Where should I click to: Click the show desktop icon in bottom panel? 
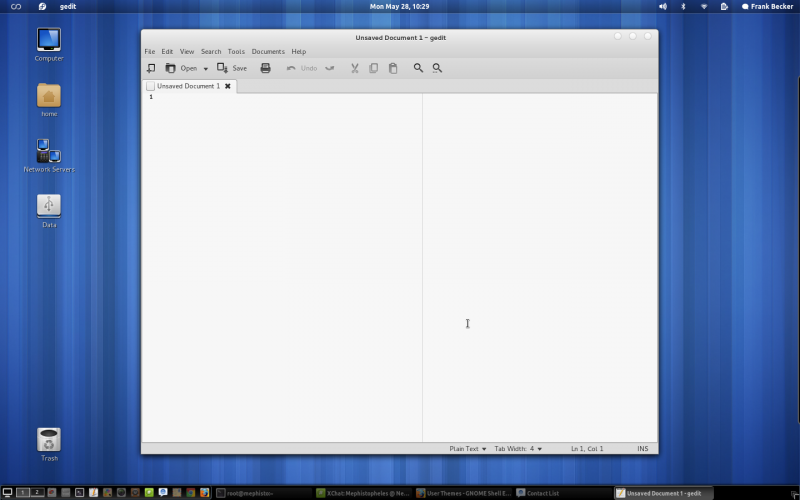pos(7,492)
